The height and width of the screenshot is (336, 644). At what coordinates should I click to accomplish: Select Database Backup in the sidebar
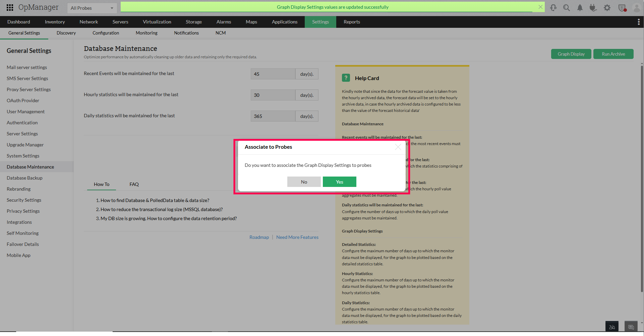click(24, 178)
